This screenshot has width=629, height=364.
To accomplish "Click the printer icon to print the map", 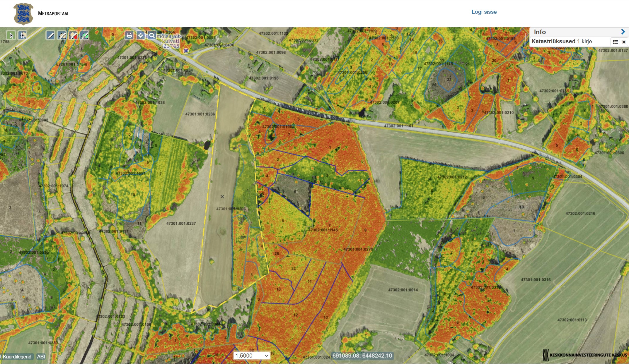I will 129,35.
